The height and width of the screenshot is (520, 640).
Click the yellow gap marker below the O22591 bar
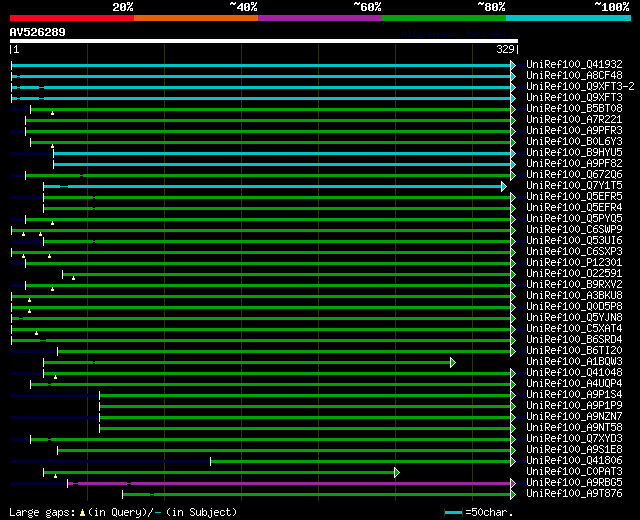(73, 278)
